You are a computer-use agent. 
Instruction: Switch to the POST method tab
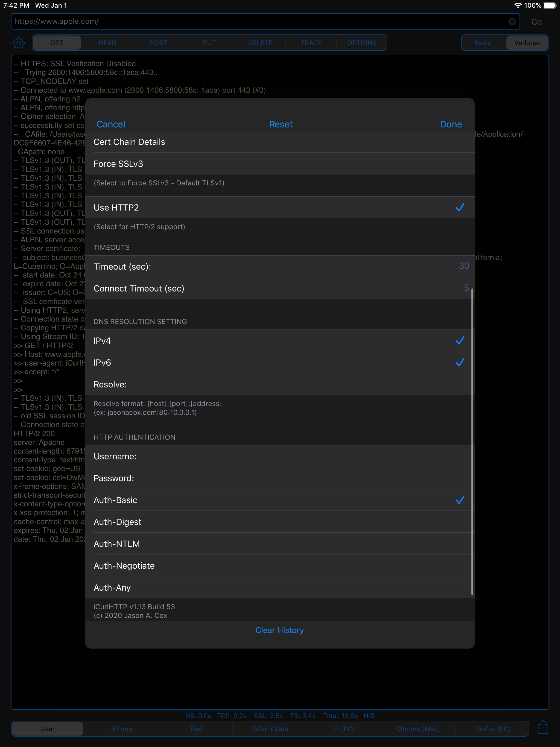158,43
